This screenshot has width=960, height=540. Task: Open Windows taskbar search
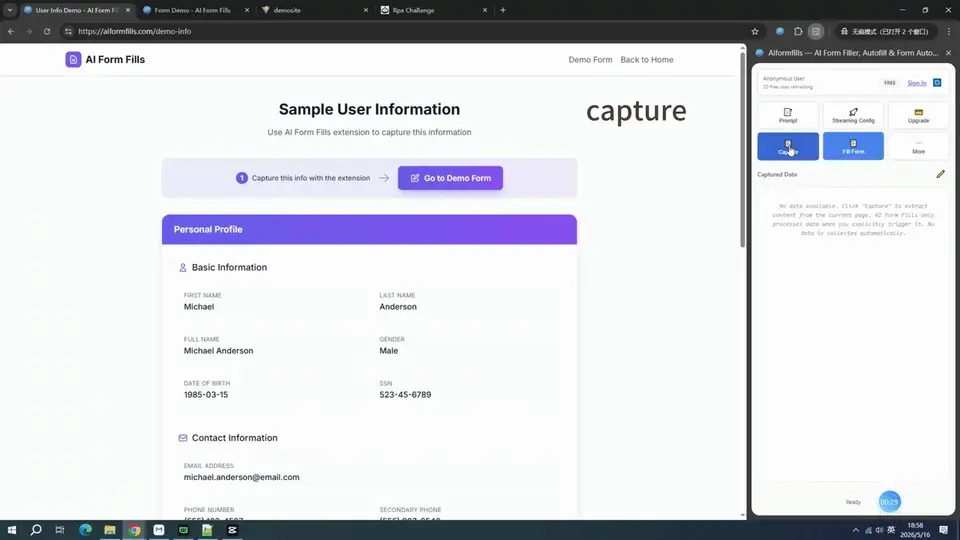click(36, 530)
